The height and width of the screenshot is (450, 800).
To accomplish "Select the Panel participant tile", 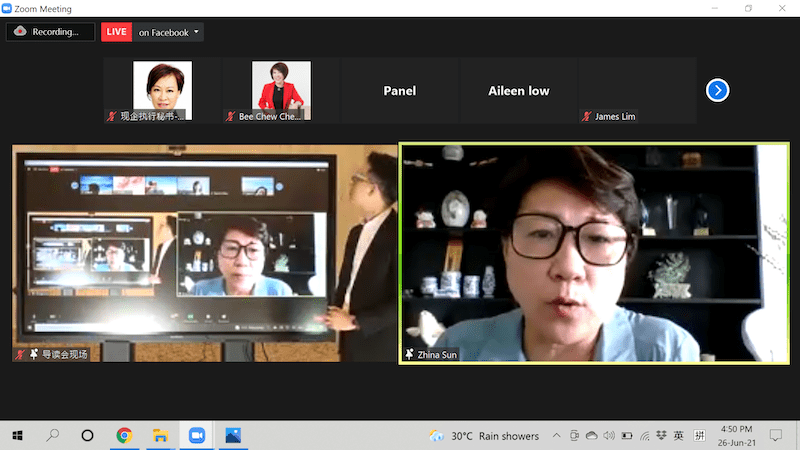I will (399, 90).
